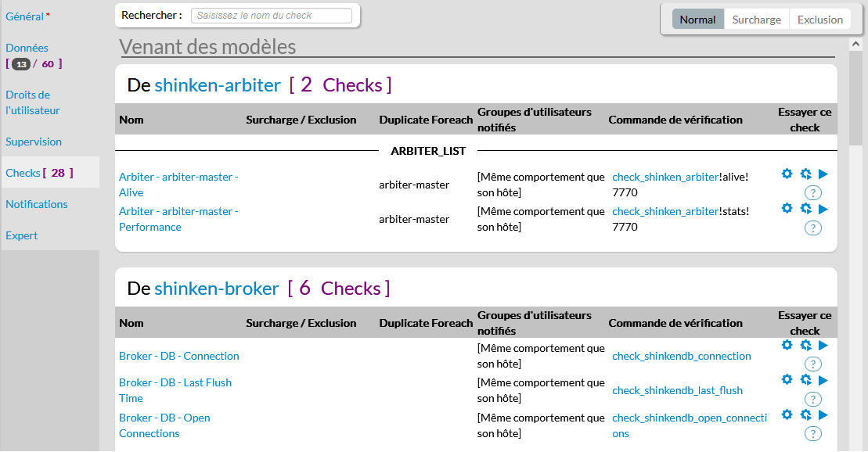Open help icon for Arbiter Alive check

click(x=813, y=193)
